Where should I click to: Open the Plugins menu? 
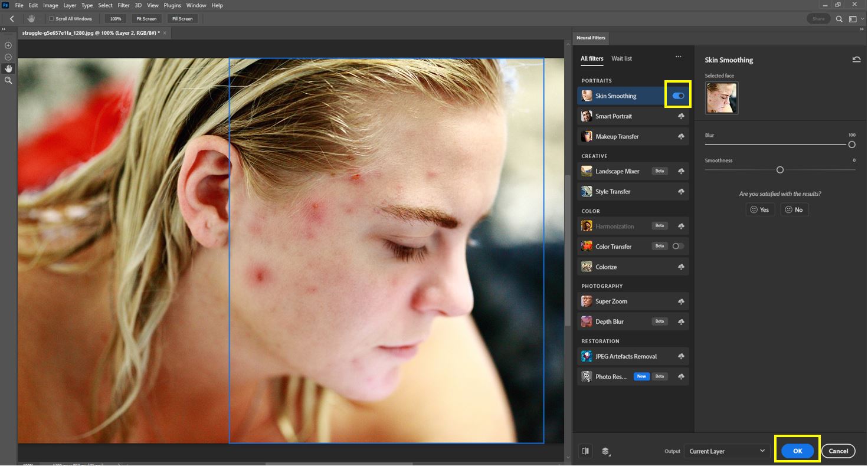(x=172, y=5)
